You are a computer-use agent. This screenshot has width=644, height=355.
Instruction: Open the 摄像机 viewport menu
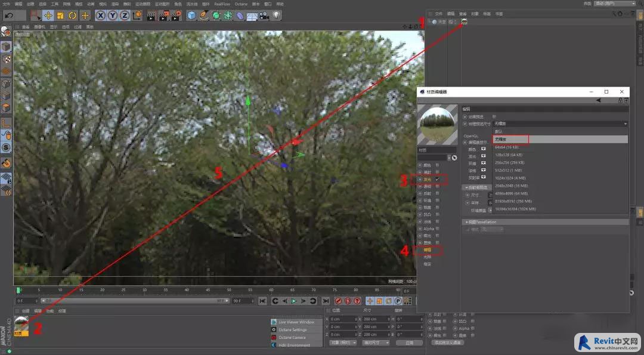point(40,27)
